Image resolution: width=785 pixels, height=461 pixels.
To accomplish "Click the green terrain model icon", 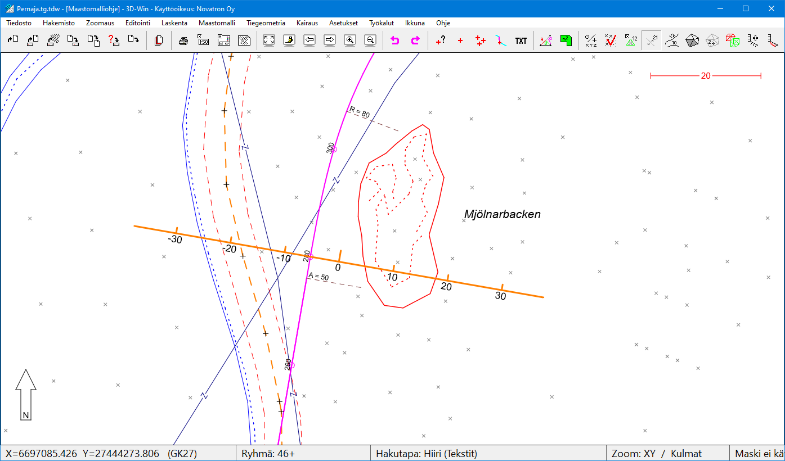I will pos(566,40).
